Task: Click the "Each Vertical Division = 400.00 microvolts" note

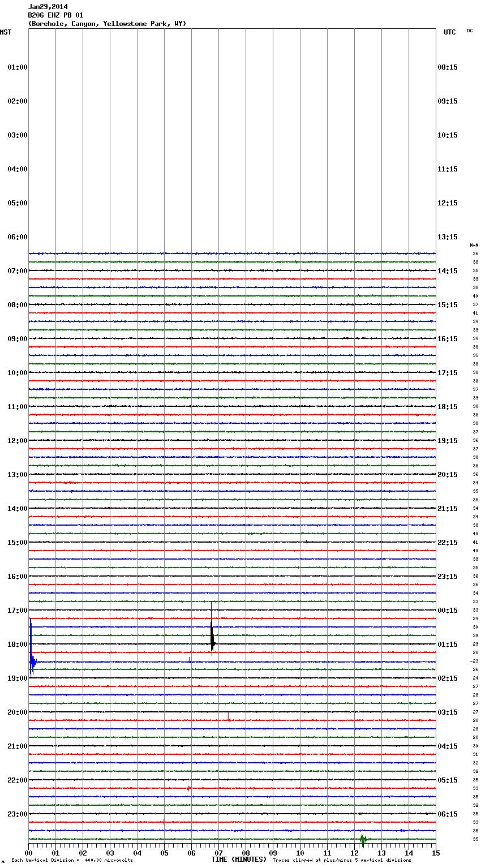Action: [x=72, y=861]
